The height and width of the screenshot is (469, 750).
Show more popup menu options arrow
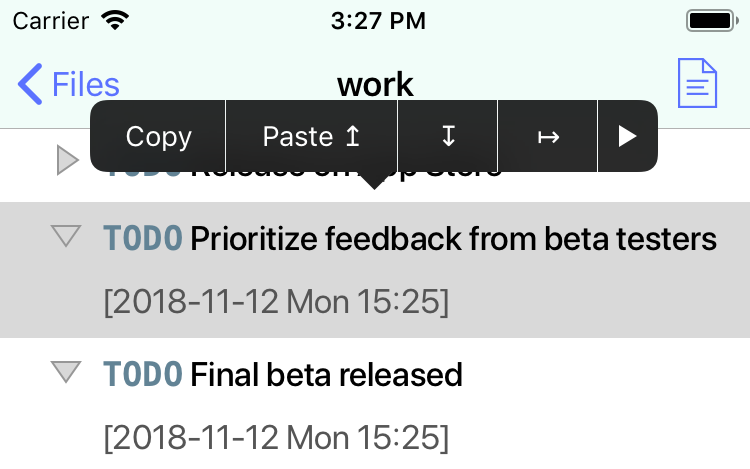click(628, 136)
